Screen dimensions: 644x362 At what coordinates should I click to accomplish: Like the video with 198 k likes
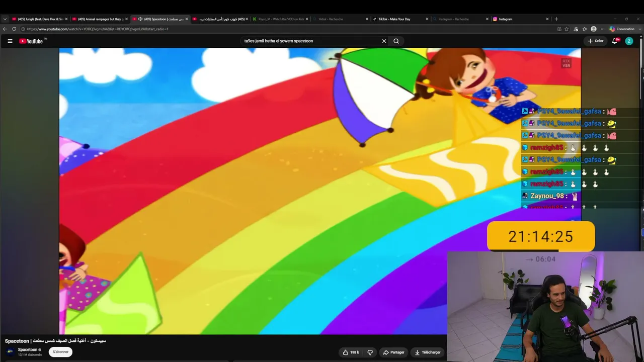point(351,352)
